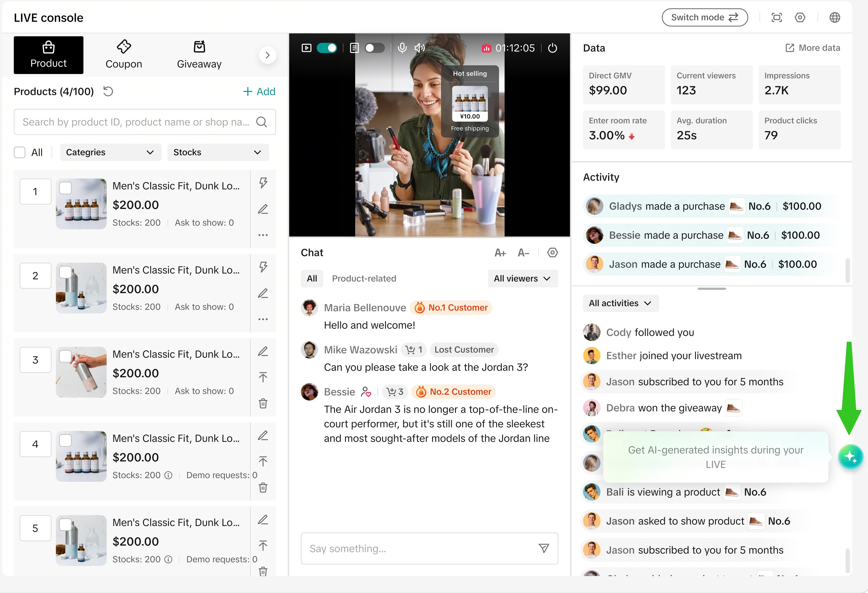Select checkbox on product 1 thumbnail

pyautogui.click(x=65, y=188)
